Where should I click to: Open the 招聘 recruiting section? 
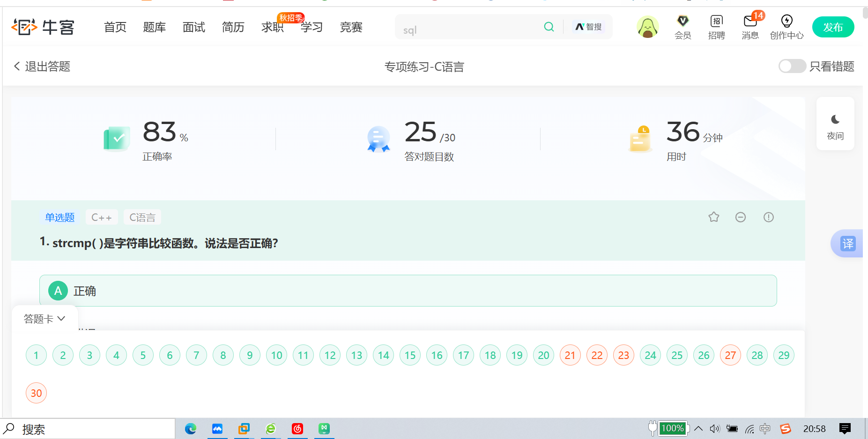(716, 27)
